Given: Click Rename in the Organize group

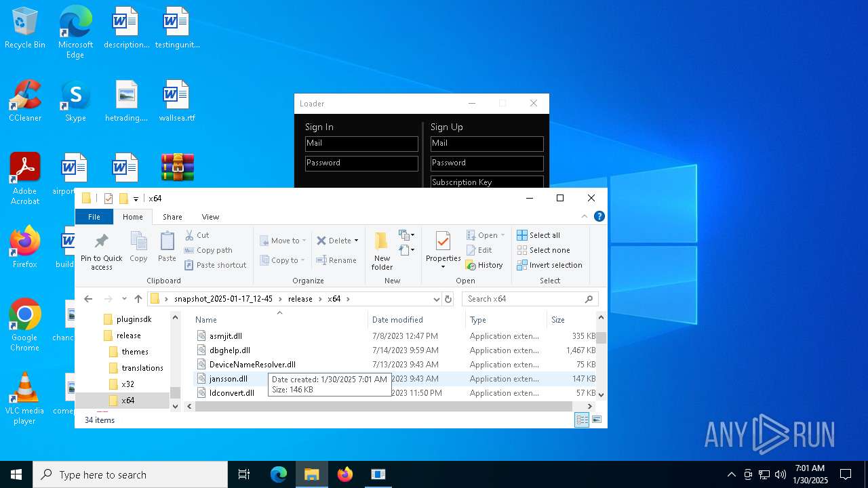Looking at the screenshot, I should pyautogui.click(x=336, y=260).
